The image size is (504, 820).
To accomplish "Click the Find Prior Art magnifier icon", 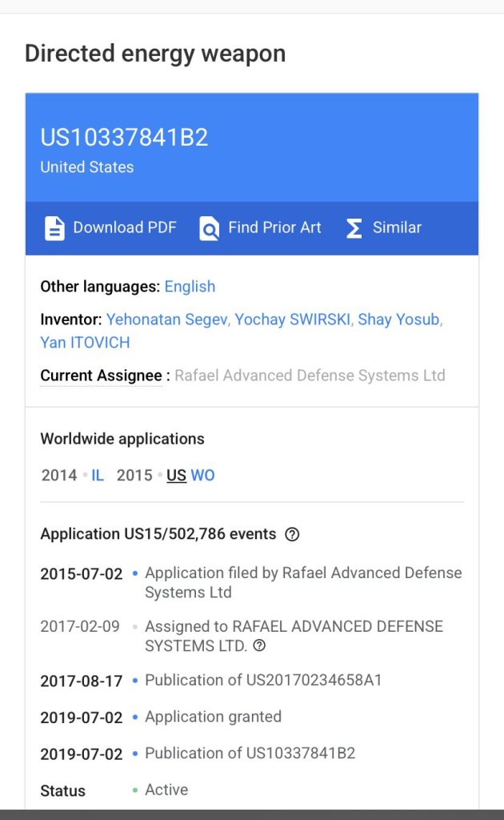I will 209,228.
